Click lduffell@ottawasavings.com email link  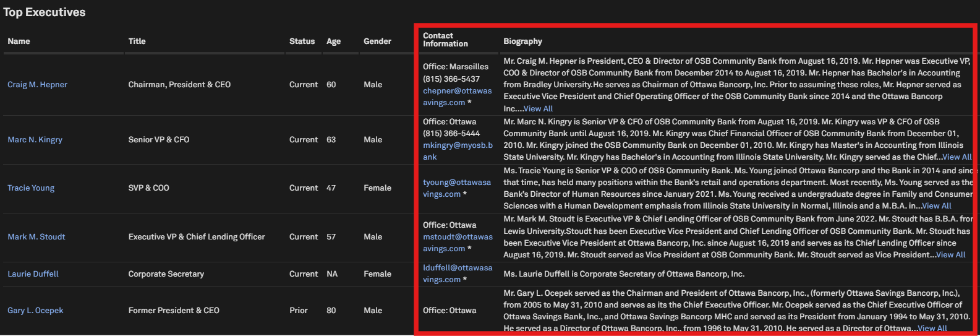(458, 268)
